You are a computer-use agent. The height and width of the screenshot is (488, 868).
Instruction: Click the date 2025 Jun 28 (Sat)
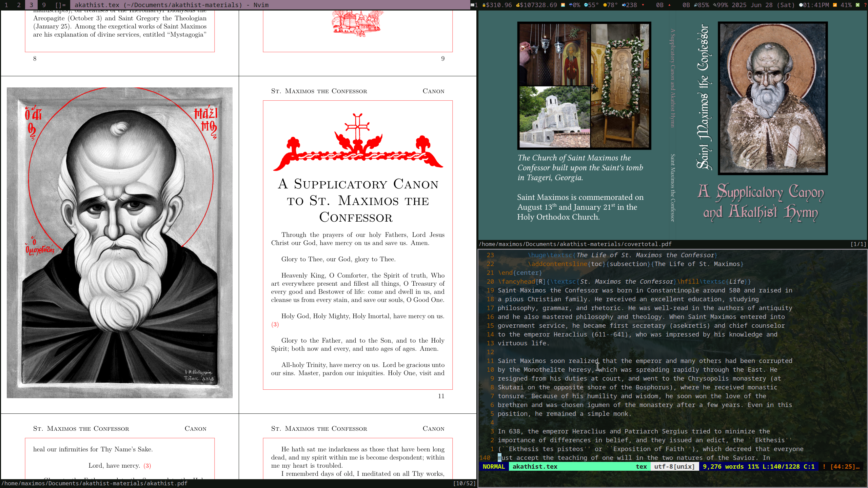point(763,5)
